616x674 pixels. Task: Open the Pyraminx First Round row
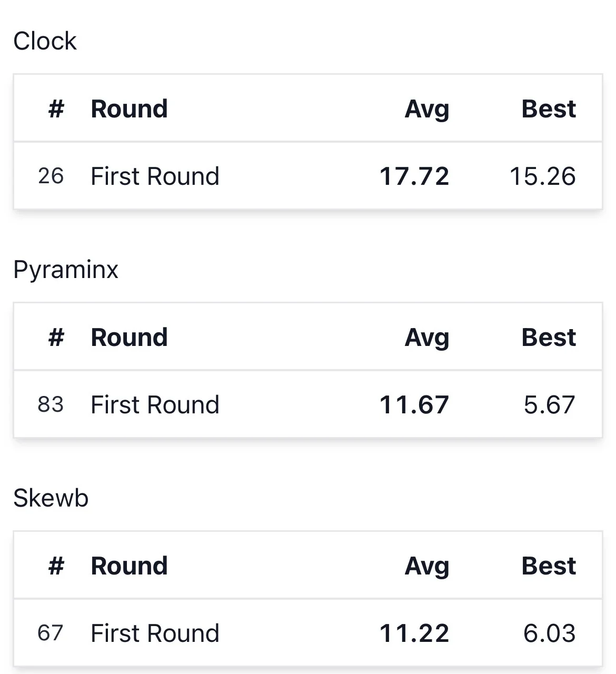coord(308,404)
